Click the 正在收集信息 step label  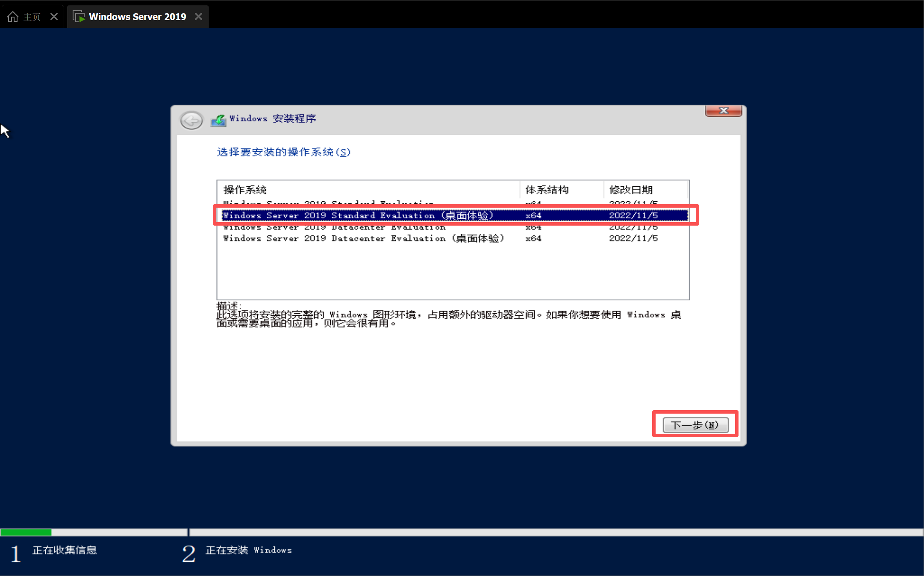pyautogui.click(x=65, y=550)
